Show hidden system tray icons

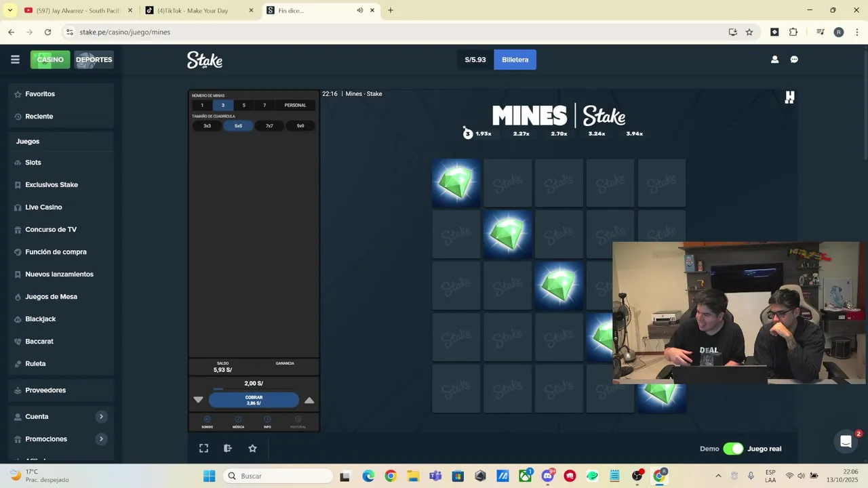pyautogui.click(x=718, y=476)
